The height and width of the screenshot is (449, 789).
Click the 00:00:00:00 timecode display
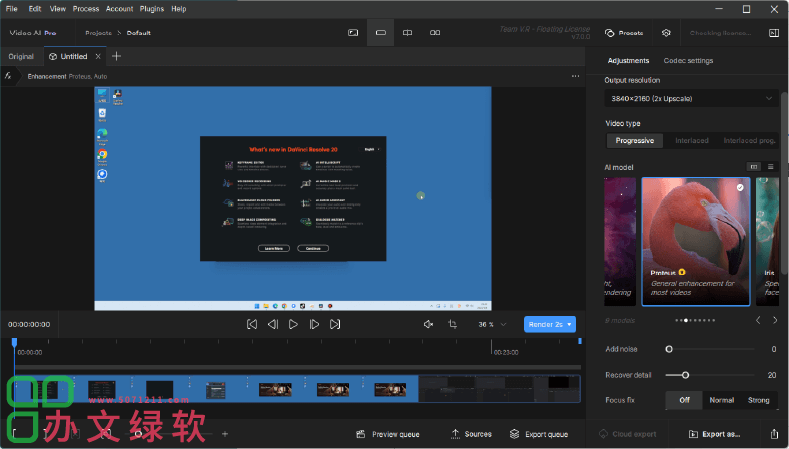[29, 325]
